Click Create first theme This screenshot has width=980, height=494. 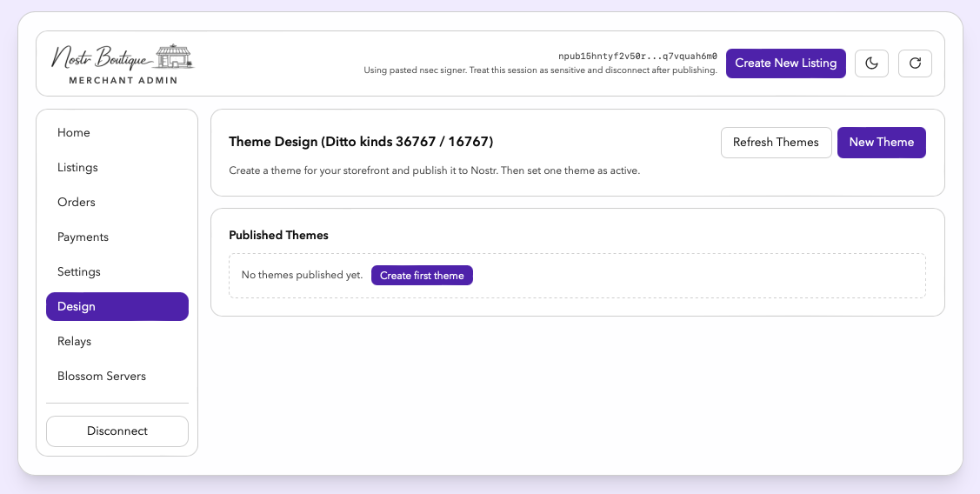(x=422, y=275)
